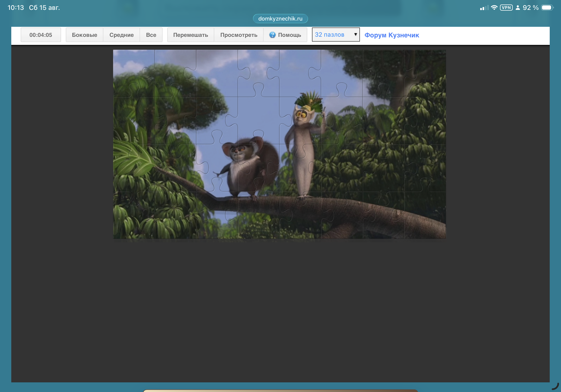Shuffle pieces with Перемешать button
Viewport: 561px width, 392px height.
191,35
